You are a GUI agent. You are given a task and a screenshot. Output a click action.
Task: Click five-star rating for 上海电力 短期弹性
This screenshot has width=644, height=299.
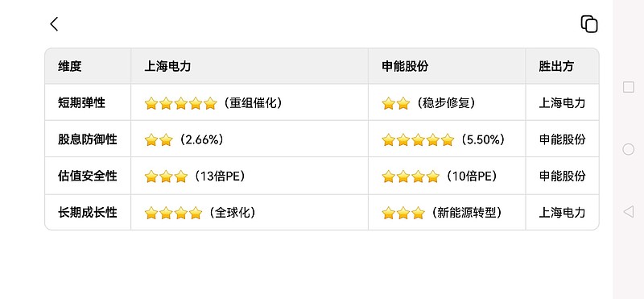click(180, 103)
